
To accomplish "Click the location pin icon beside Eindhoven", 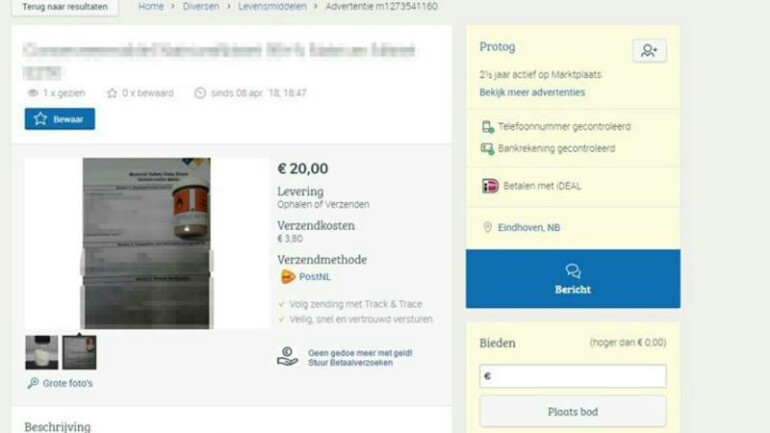I will (487, 227).
